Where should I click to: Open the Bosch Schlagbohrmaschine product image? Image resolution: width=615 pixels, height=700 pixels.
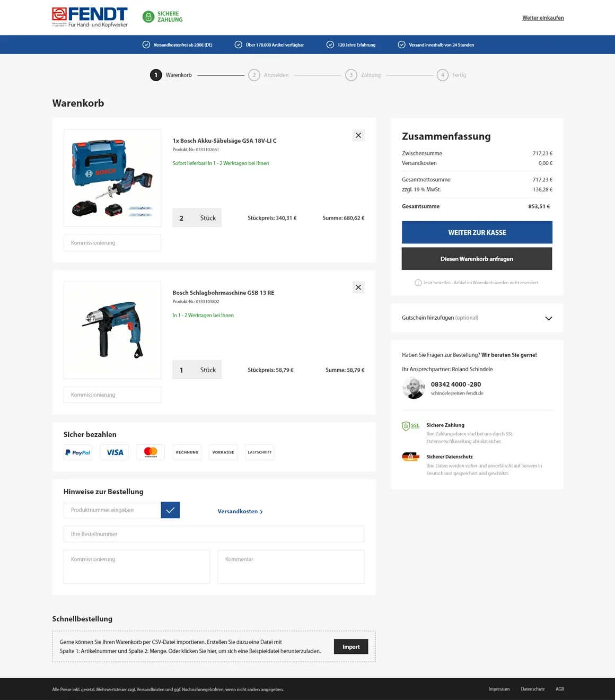point(112,330)
